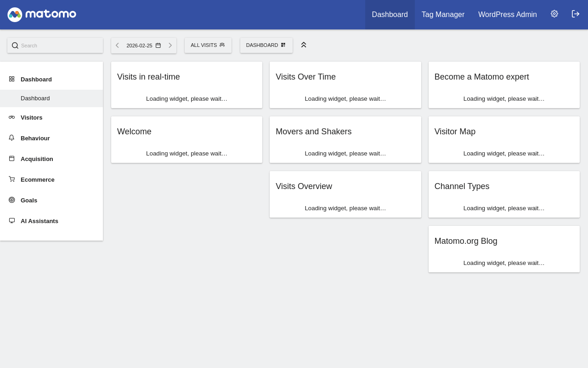Click the Goals target icon
Image resolution: width=588 pixels, height=368 pixels.
12,200
